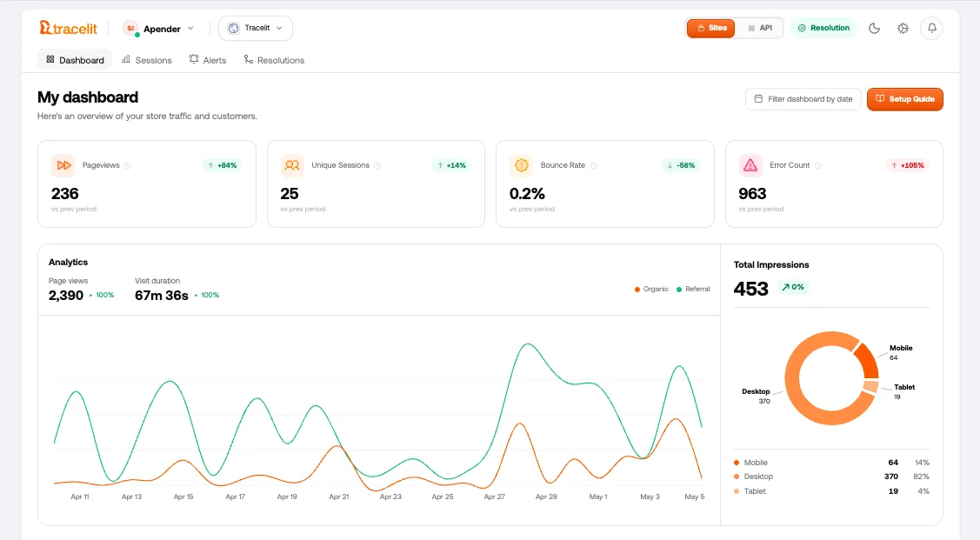Click the Mobile segment of donut chart
This screenshot has width=980, height=540.
click(x=868, y=361)
